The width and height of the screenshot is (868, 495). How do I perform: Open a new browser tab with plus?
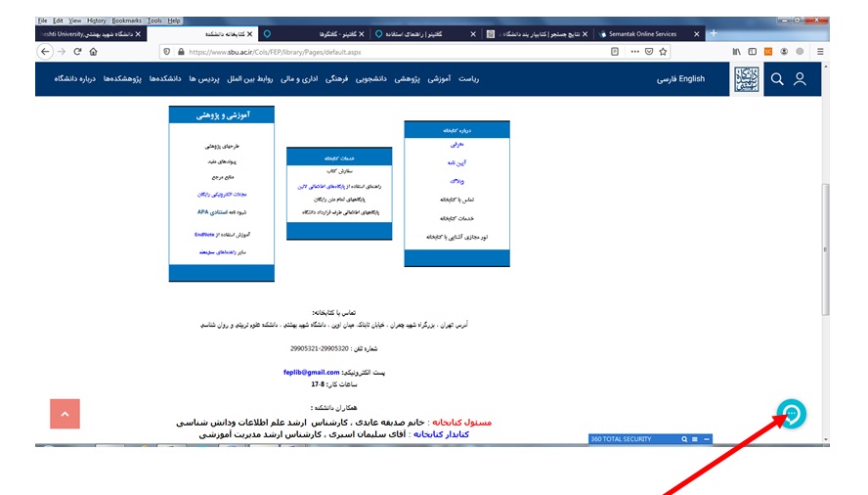tap(713, 33)
